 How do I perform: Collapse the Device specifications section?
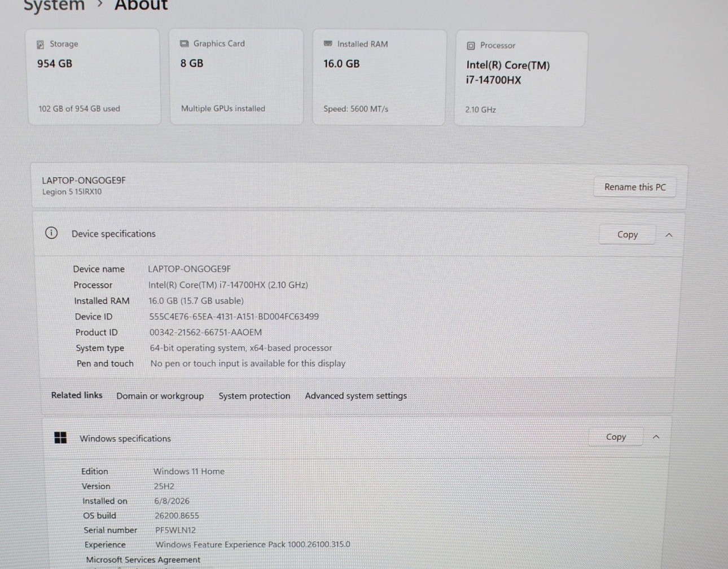pos(669,235)
